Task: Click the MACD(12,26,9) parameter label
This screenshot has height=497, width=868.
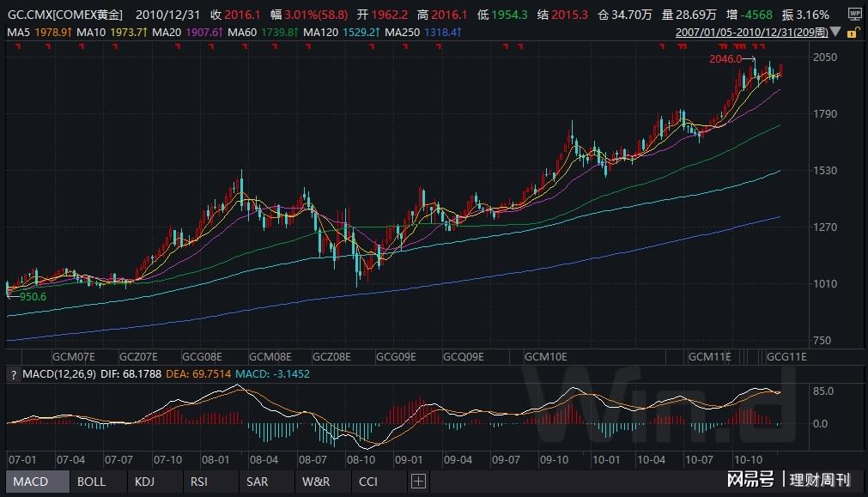Action: [x=57, y=374]
